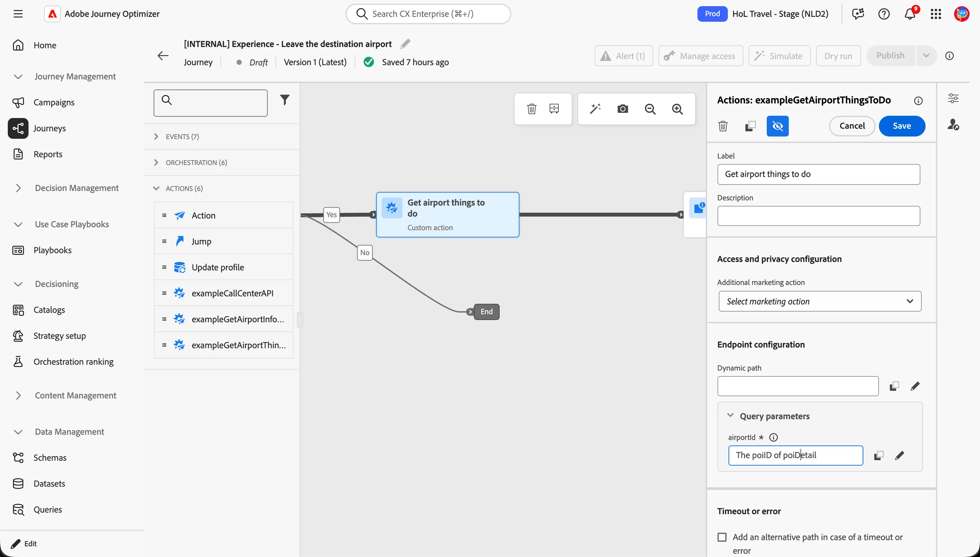Select the Get airport things to do node
This screenshot has height=557, width=980.
(x=447, y=215)
